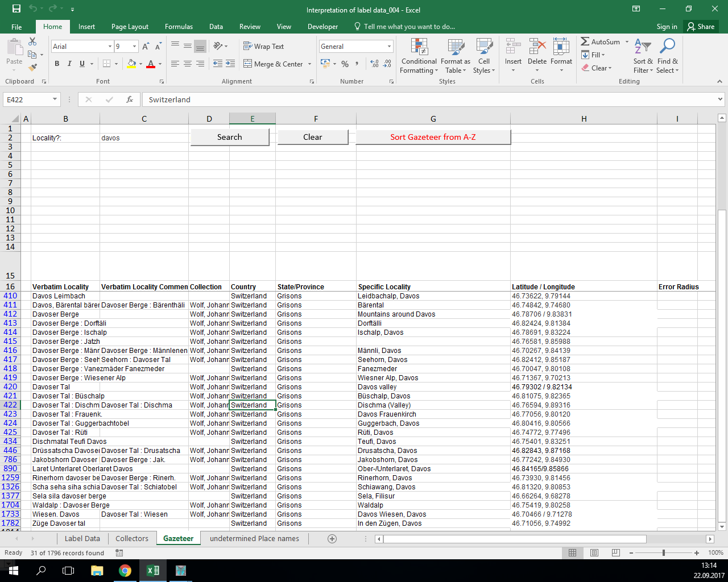
Task: Click the red font color swatch
Action: [150, 64]
